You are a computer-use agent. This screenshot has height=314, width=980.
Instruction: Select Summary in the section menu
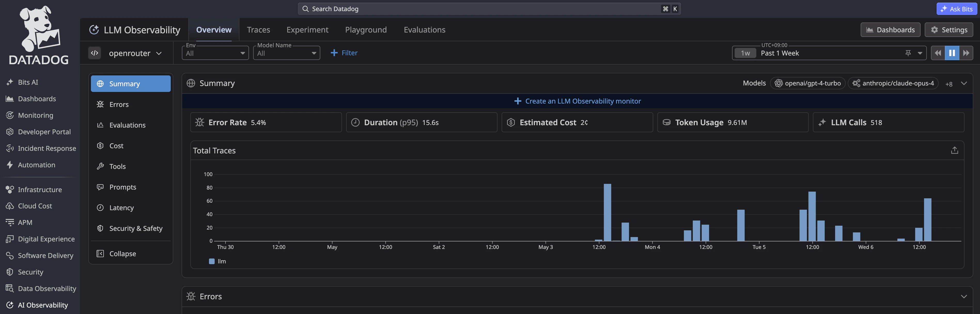pyautogui.click(x=130, y=84)
